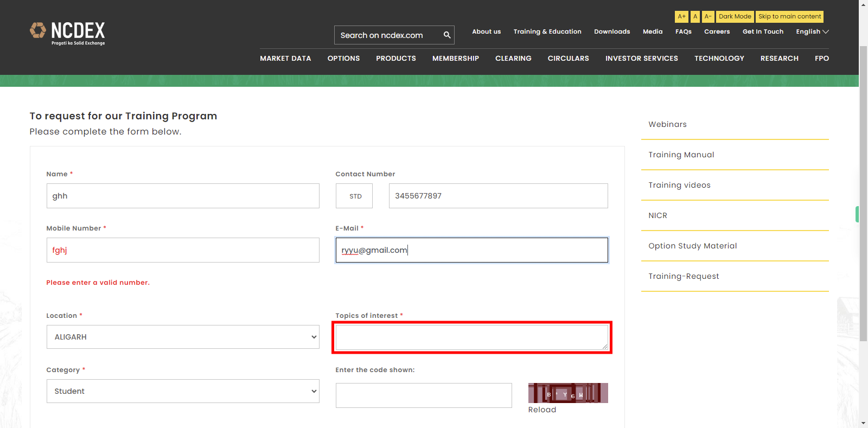The width and height of the screenshot is (868, 428).
Task: Open the Downloads link
Action: point(612,31)
